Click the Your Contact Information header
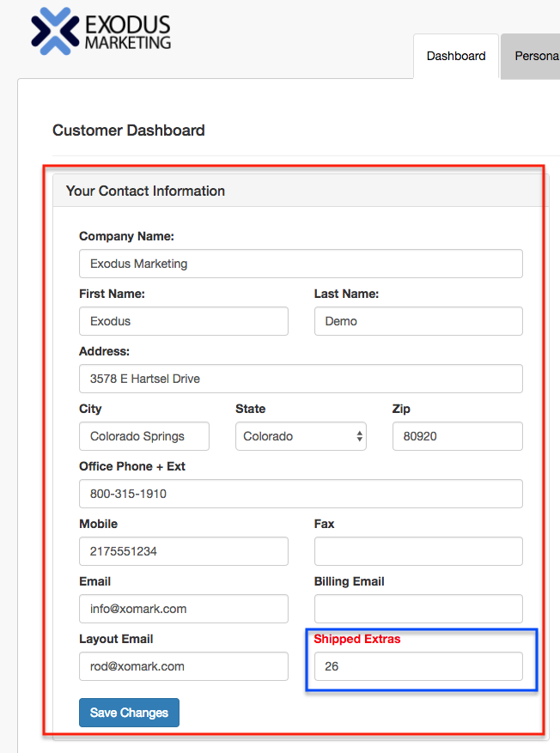 145,191
